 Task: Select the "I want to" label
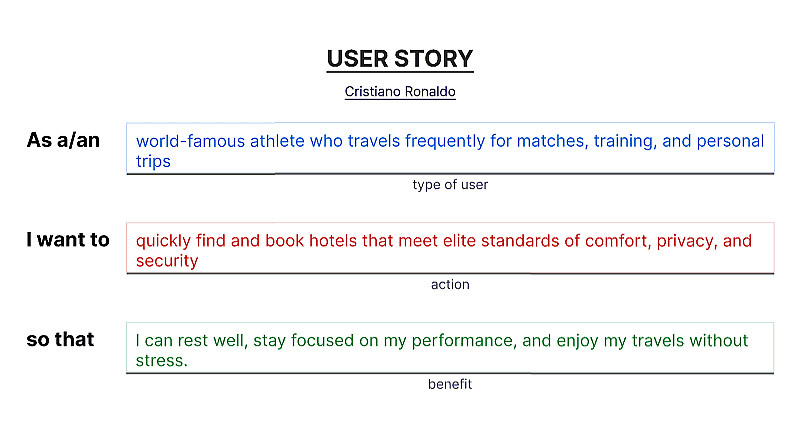point(68,240)
